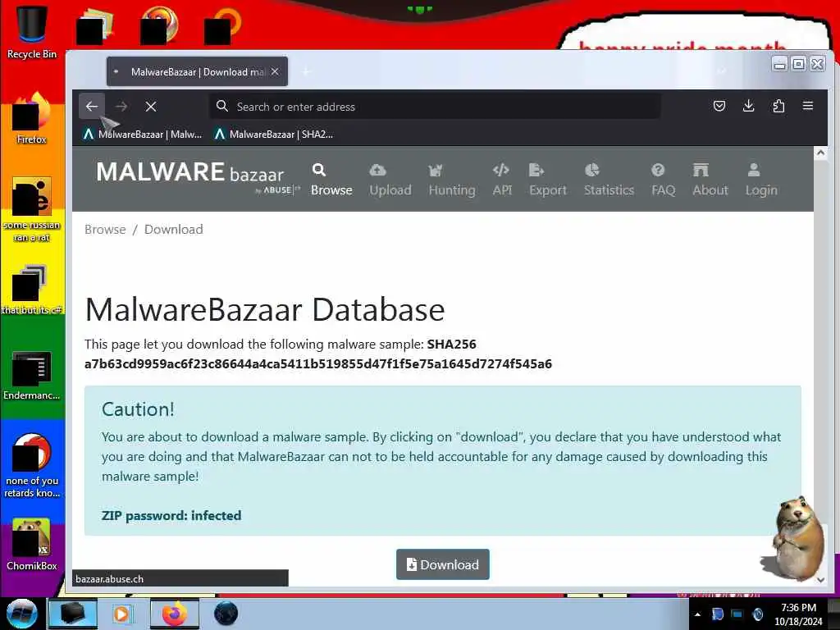Click the 'ZIP password: infected' text
840x630 pixels.
[x=171, y=515]
